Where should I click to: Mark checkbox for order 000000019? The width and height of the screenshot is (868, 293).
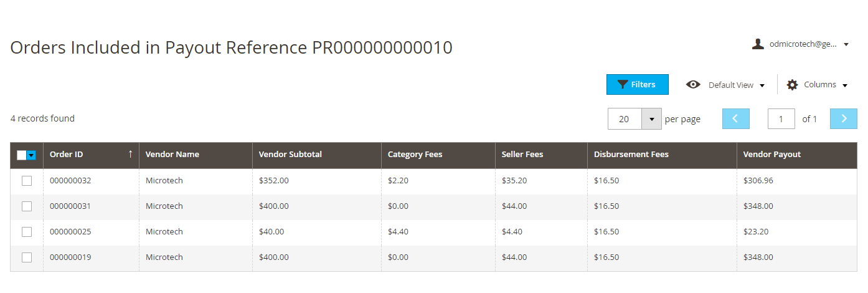27,257
